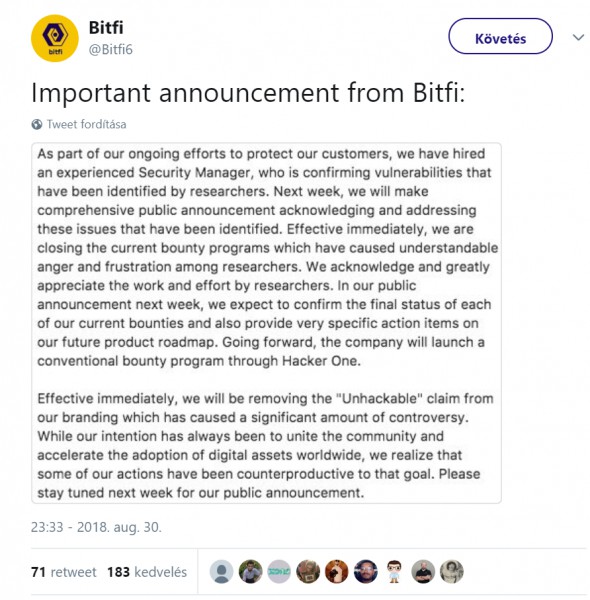Show the 183 kedvelés likes list
This screenshot has height=600, width=590.
(147, 572)
